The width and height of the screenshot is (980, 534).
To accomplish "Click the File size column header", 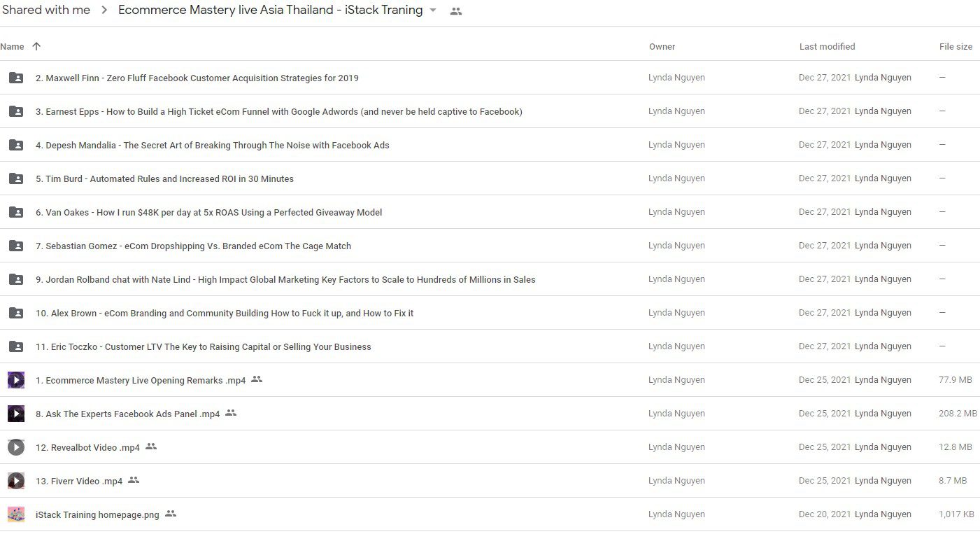I will (956, 47).
